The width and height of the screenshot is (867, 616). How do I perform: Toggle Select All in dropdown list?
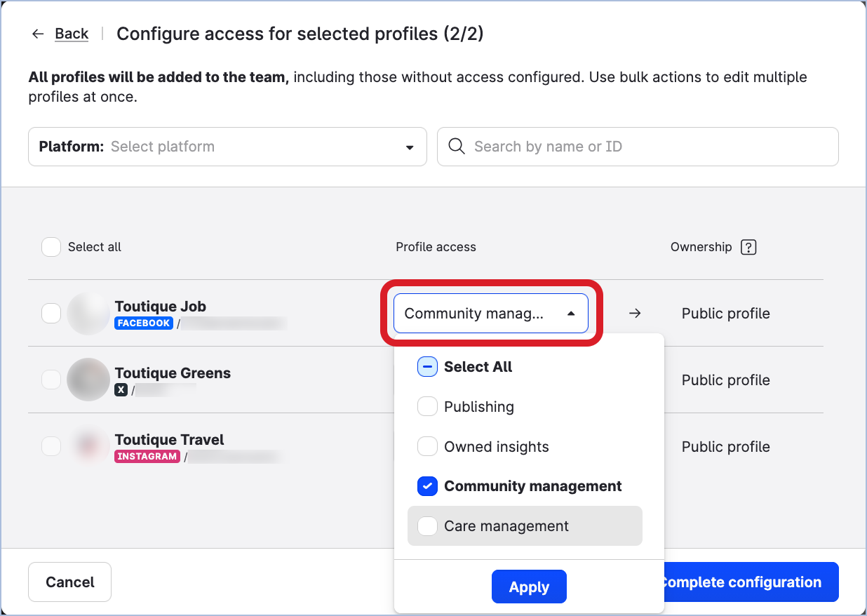[427, 367]
